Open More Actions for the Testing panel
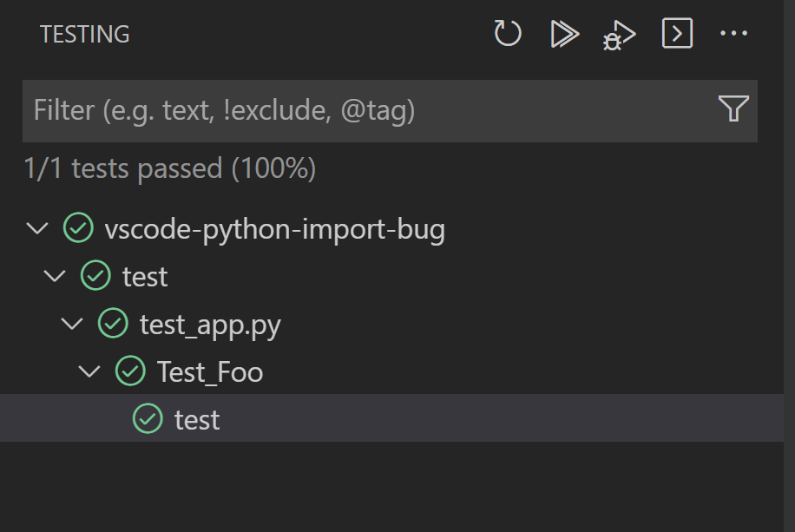 (735, 33)
